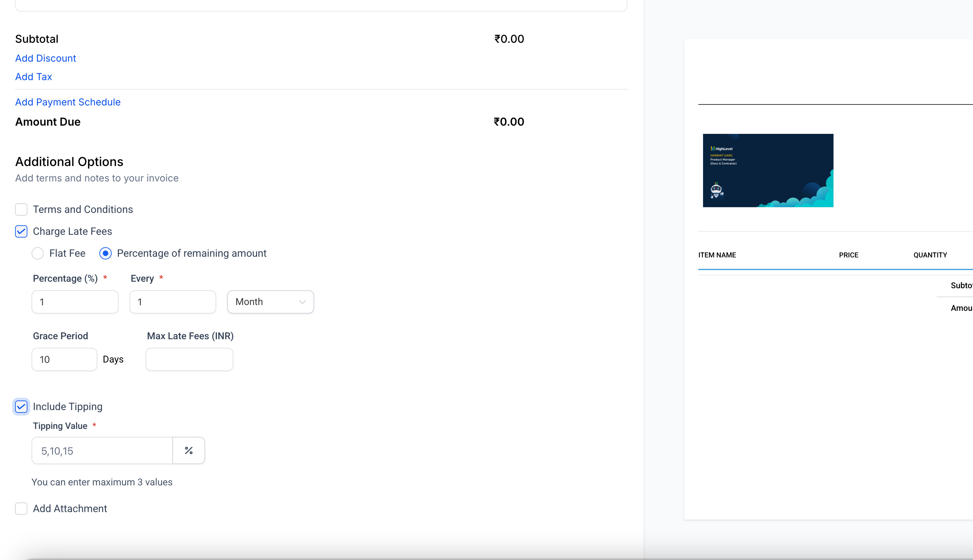
Task: Enable the Terms and Conditions checkbox
Action: 21,209
